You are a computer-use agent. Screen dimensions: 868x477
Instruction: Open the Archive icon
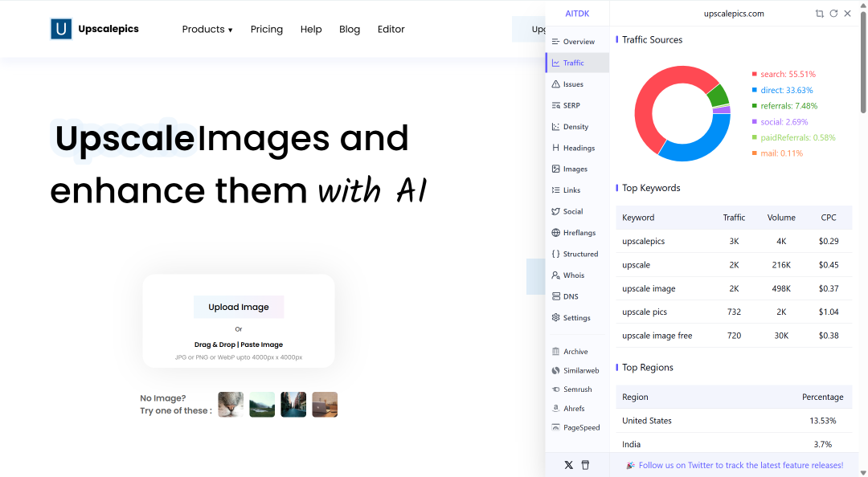pyautogui.click(x=556, y=352)
